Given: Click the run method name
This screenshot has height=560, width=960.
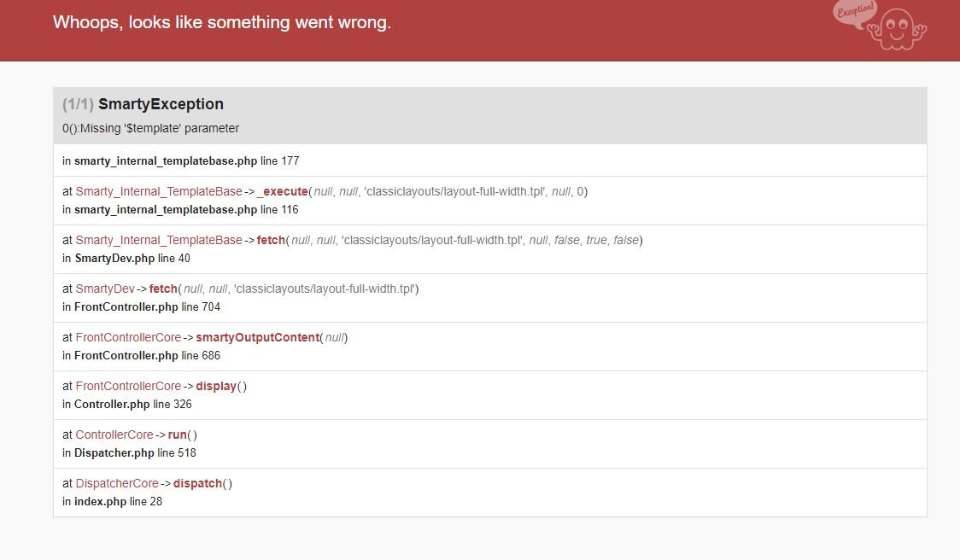Looking at the screenshot, I should coord(178,435).
